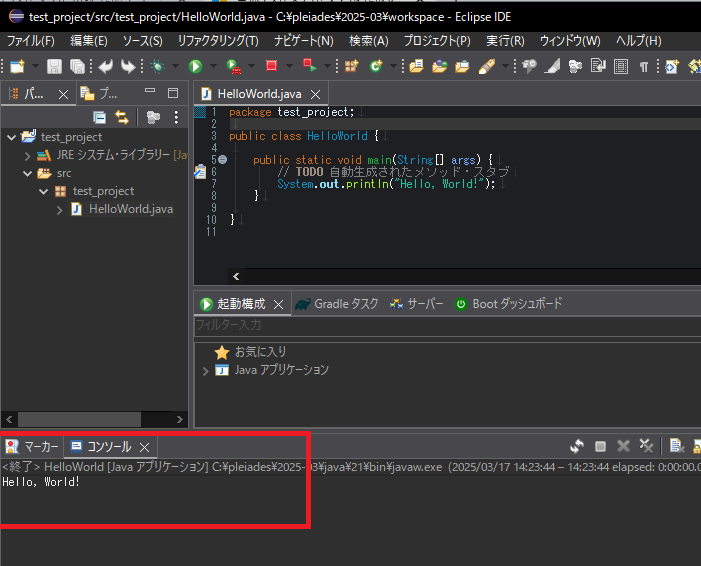Close the 起動構成 view tab
Image resolution: width=701 pixels, height=566 pixels.
(279, 304)
